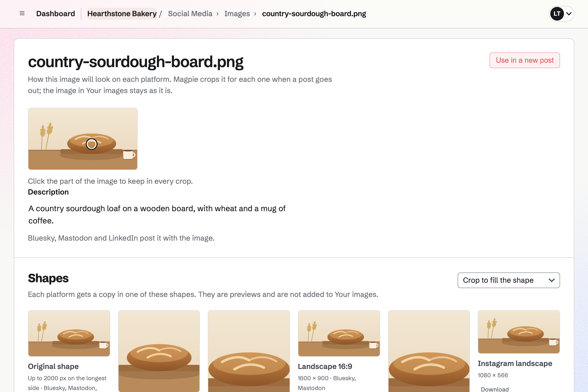
Task: Download the Instagram landscape copy
Action: [x=494, y=389]
